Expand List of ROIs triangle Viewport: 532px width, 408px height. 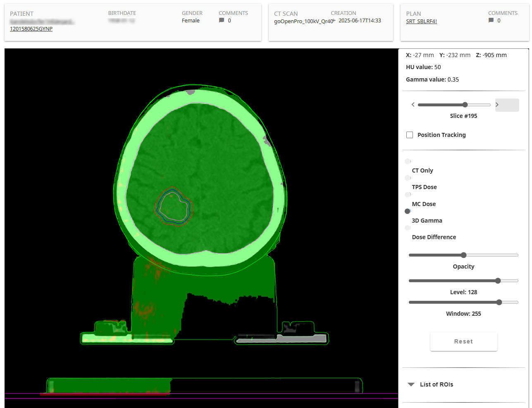(x=411, y=384)
